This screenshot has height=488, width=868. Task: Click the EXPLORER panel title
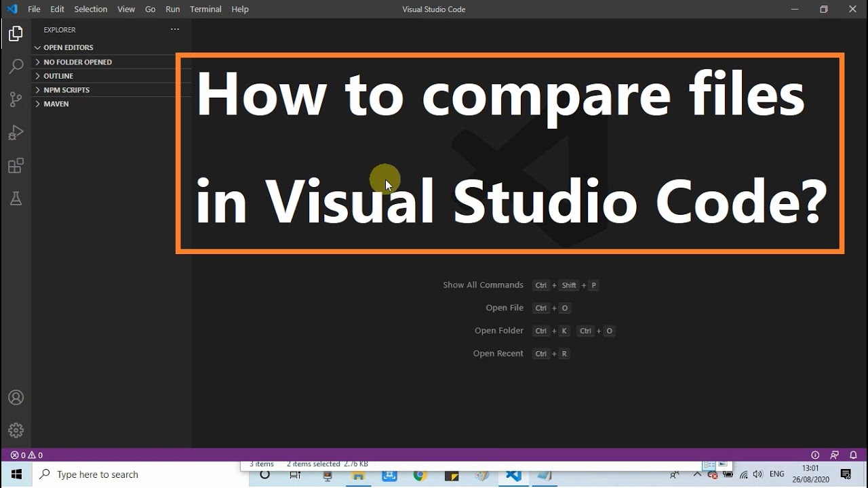click(60, 30)
